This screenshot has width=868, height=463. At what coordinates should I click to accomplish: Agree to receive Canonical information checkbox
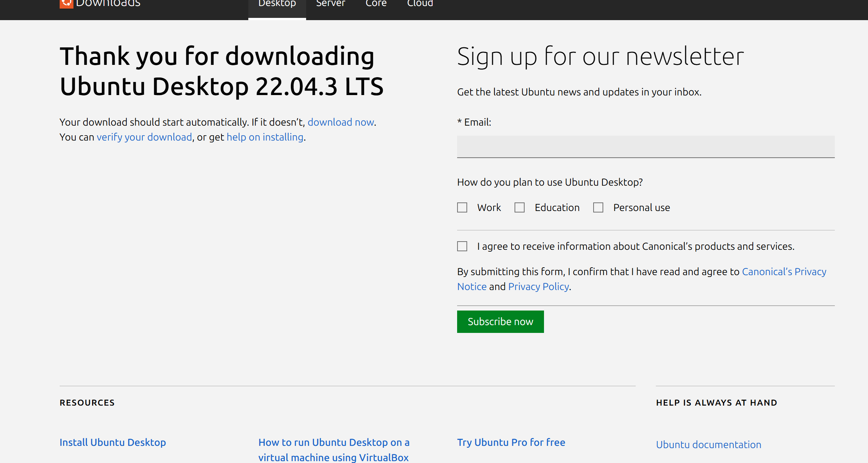462,246
